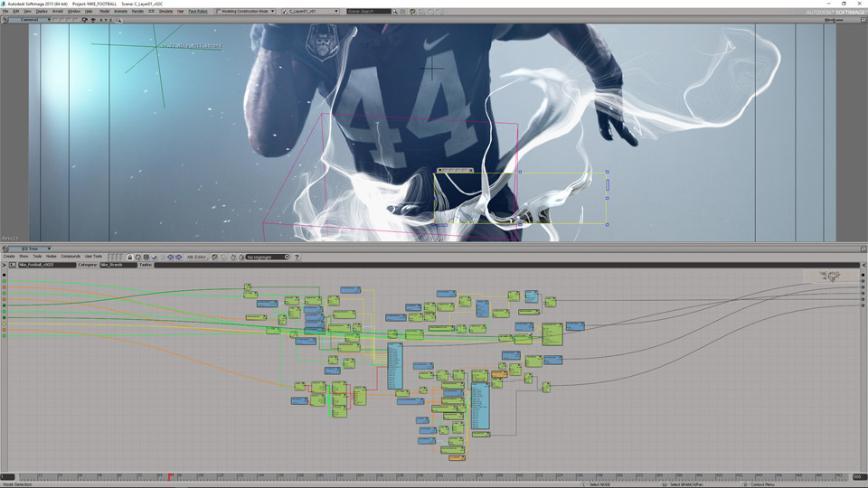Switch to the Hair toolbar
This screenshot has width=868, height=488.
(x=180, y=11)
